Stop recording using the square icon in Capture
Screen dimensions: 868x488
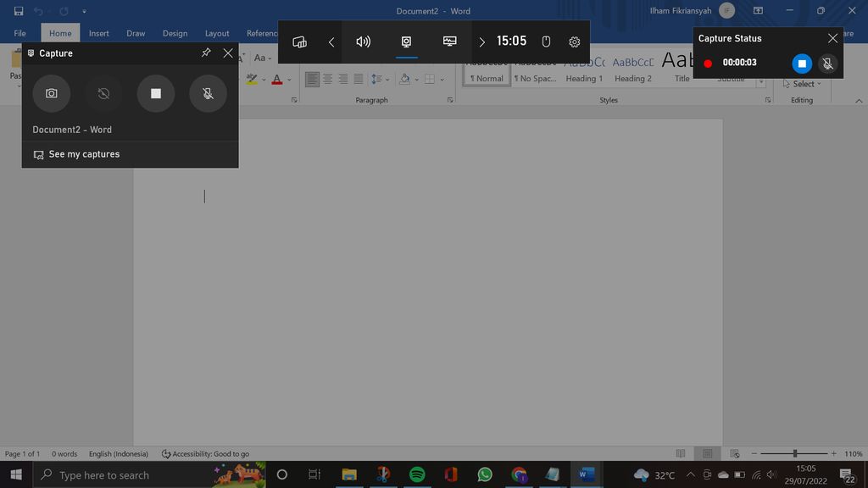coord(155,93)
